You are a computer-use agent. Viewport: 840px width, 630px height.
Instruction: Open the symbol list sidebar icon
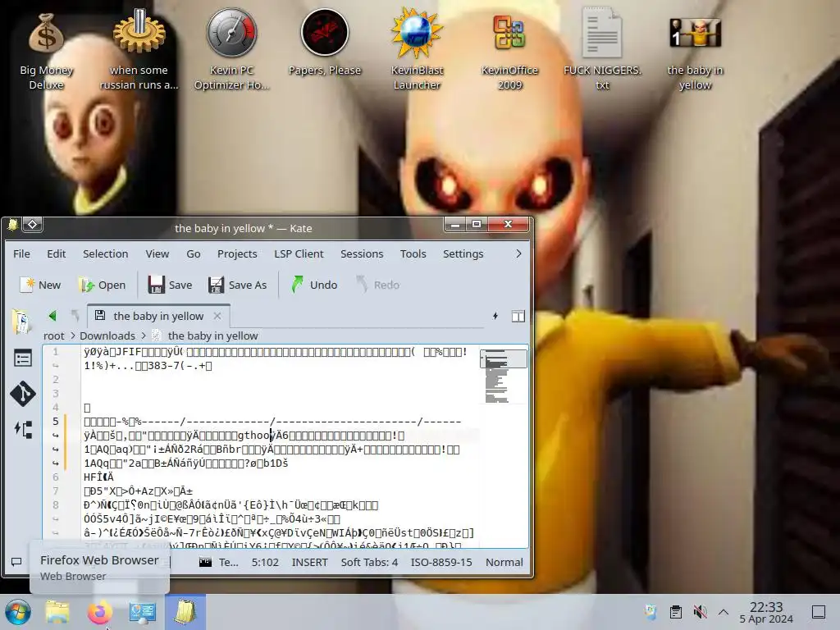tap(22, 358)
